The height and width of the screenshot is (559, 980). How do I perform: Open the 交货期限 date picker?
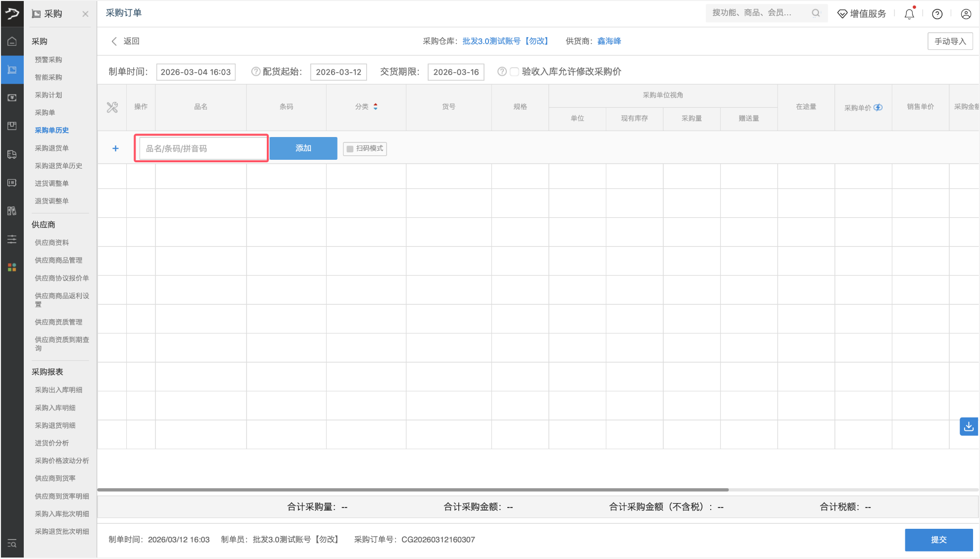(x=456, y=72)
